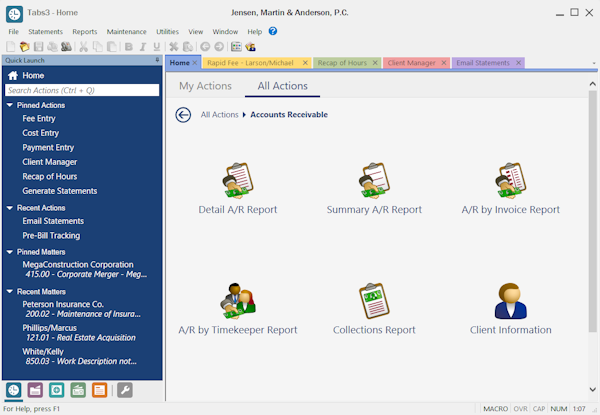Viewport: 600px width, 415px height.
Task: Open the Collections Report icon
Action: (374, 301)
